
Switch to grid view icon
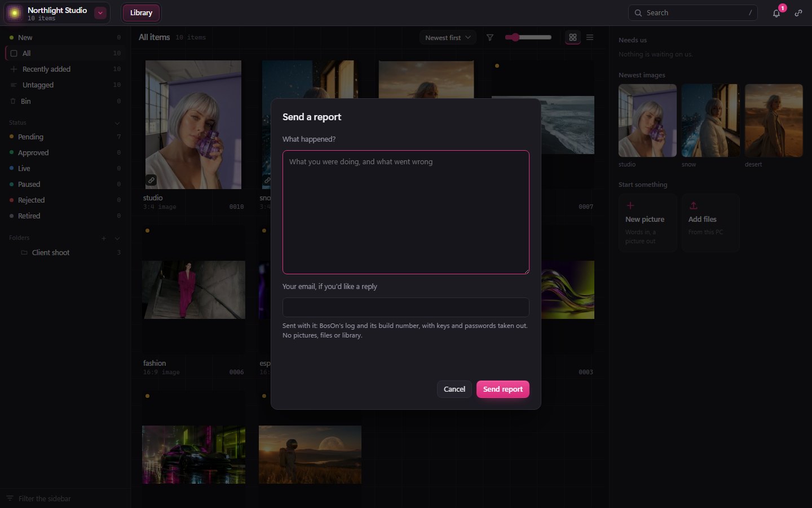[573, 37]
